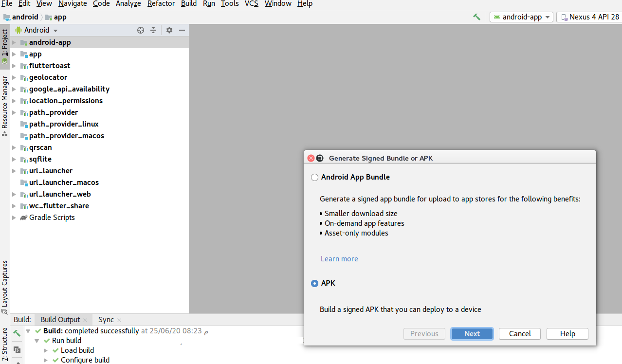The height and width of the screenshot is (364, 622).
Task: Open the Learn more link
Action: [x=339, y=258]
